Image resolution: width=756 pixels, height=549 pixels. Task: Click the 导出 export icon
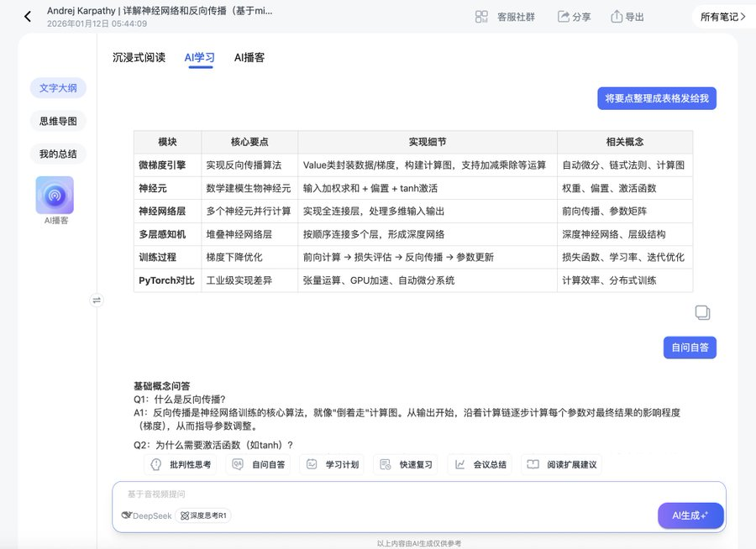[x=617, y=17]
